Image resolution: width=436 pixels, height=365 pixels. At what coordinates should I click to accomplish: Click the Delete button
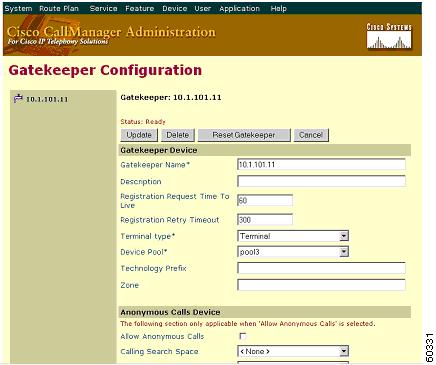178,135
